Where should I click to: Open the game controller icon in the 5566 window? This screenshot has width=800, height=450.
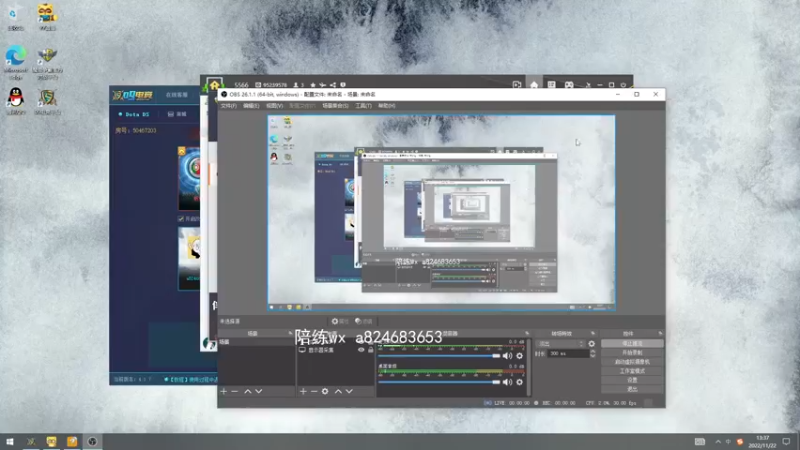coord(569,85)
